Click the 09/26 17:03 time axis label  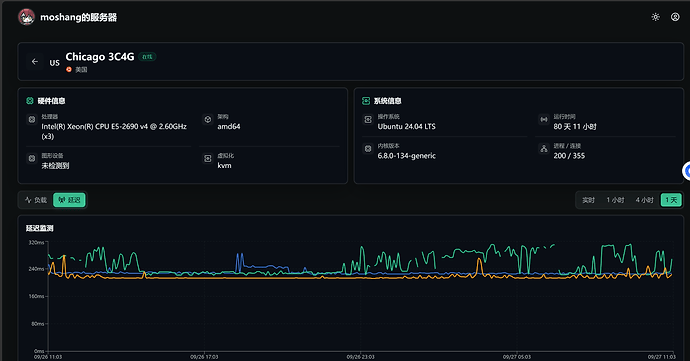pyautogui.click(x=204, y=357)
